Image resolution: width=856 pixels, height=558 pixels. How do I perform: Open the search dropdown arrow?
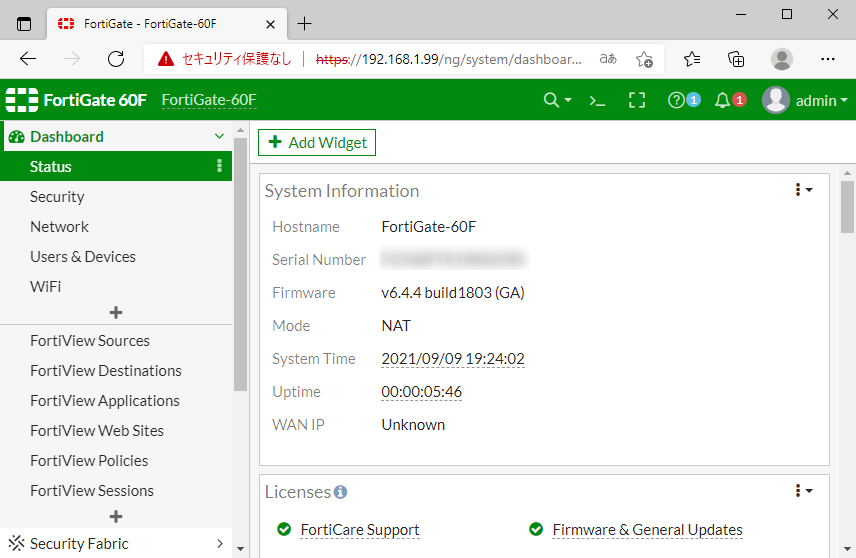pyautogui.click(x=568, y=100)
